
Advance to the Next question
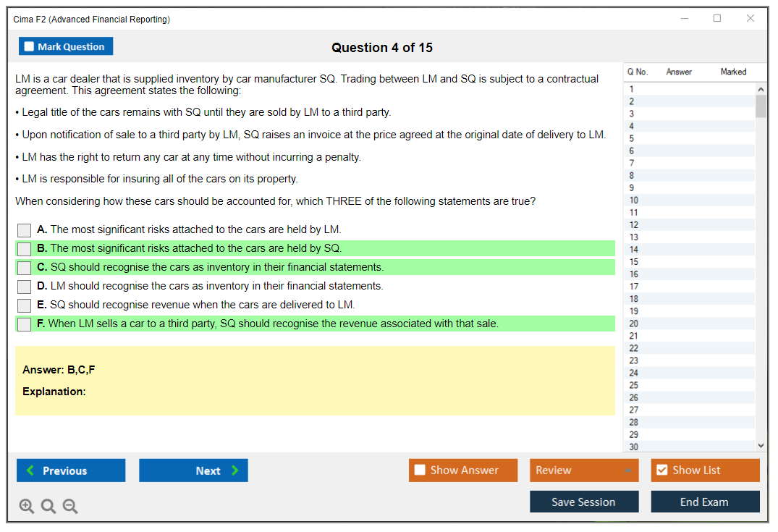(x=193, y=470)
